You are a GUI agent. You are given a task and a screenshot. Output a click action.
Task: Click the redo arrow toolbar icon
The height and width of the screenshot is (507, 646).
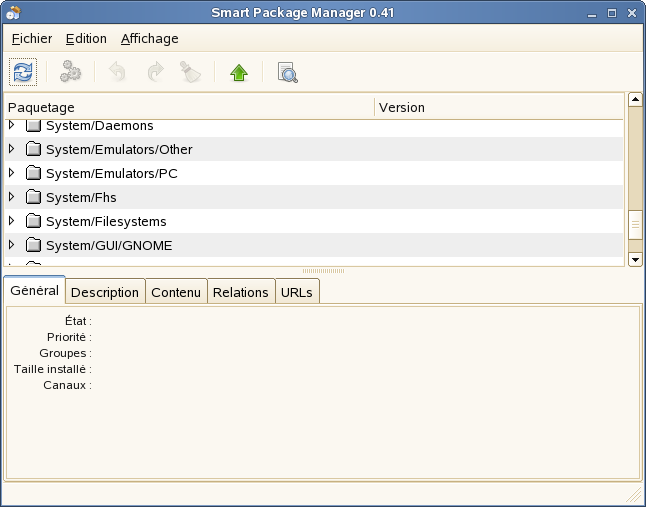[155, 72]
